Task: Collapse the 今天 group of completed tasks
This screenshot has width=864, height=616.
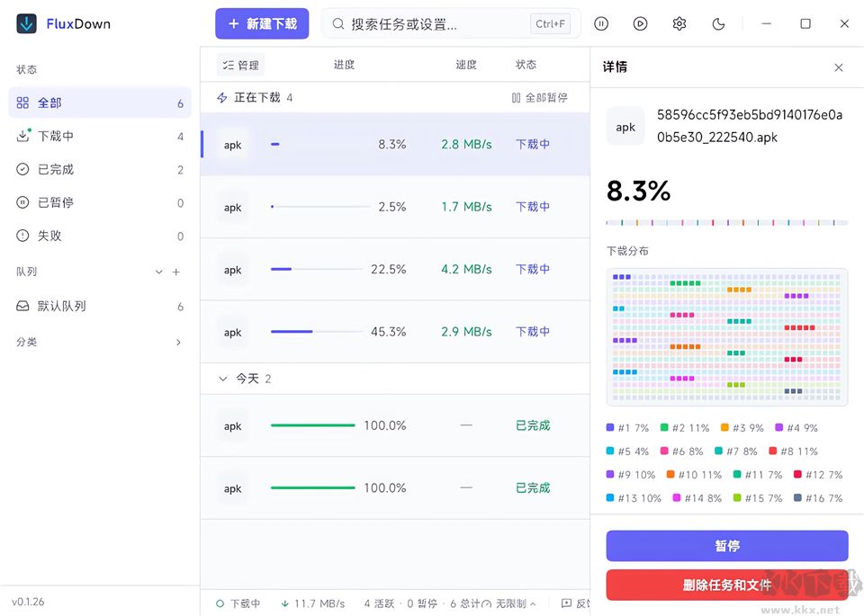Action: tap(221, 379)
